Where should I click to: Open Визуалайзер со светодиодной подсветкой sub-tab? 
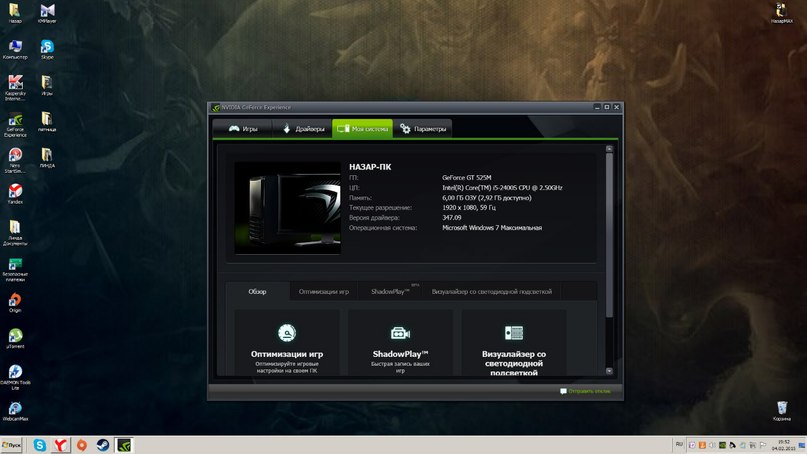[x=492, y=291]
